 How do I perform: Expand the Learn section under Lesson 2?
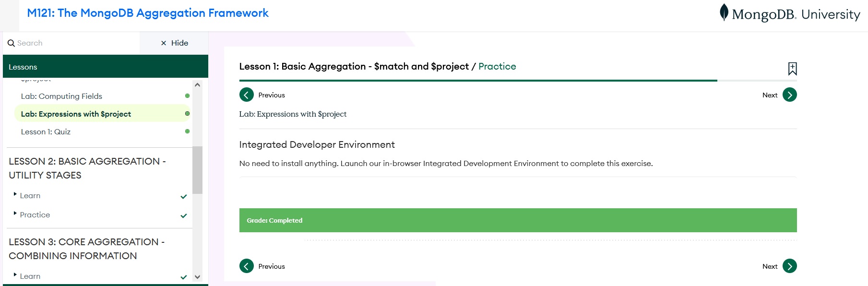click(30, 196)
